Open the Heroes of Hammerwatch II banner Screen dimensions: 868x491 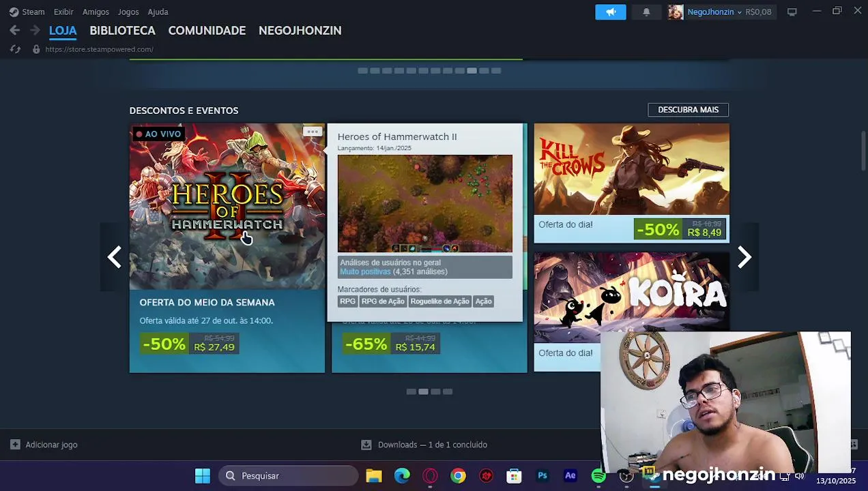click(227, 207)
